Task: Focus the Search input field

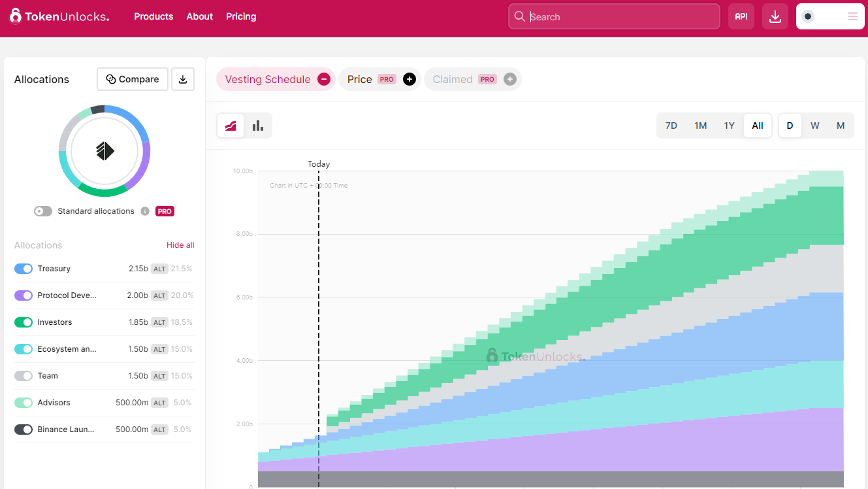Action: (x=620, y=17)
